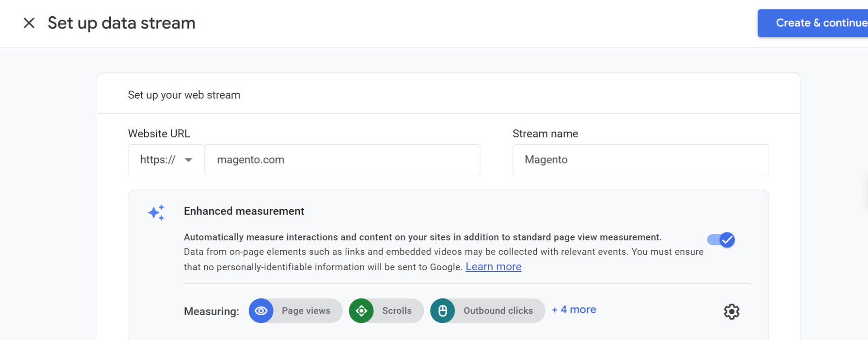Click the Page views chip label

point(306,311)
